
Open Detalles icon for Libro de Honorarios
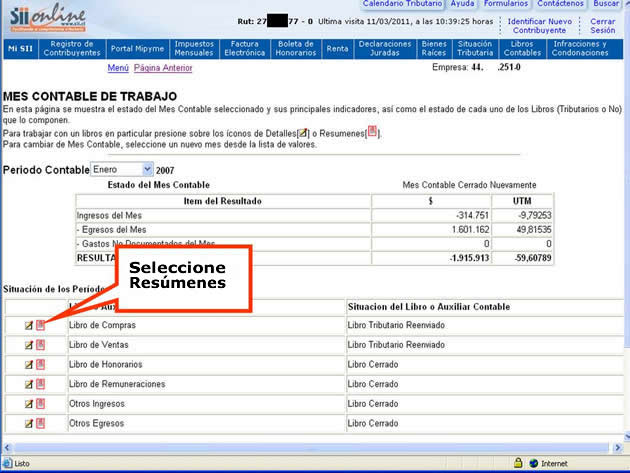pos(30,364)
